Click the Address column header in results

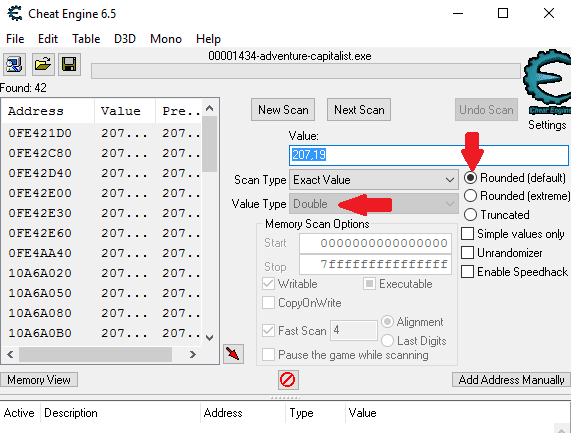point(48,111)
